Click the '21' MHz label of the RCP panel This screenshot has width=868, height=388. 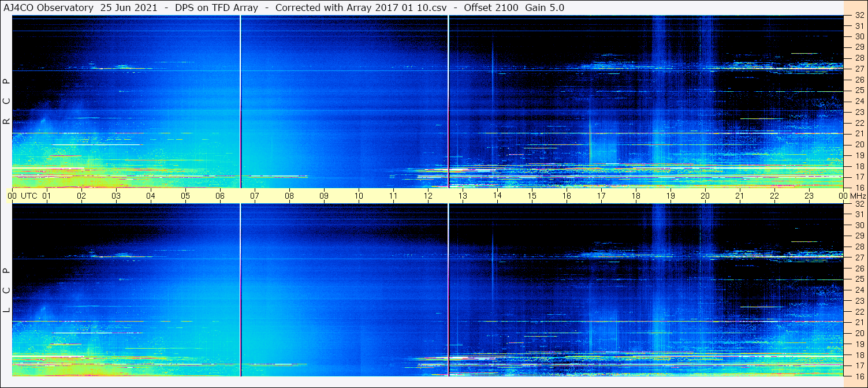(859, 134)
